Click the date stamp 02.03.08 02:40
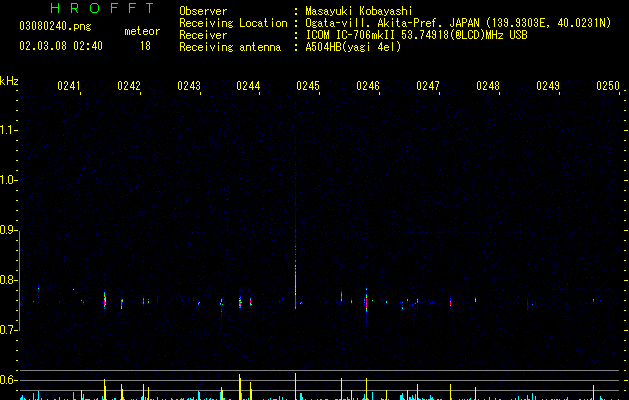This screenshot has height=400, width=629. [x=61, y=46]
